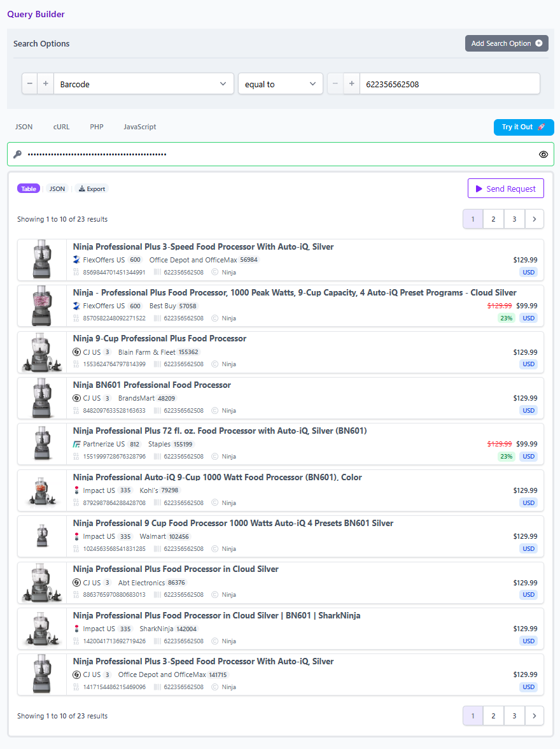Select the Table results view
The image size is (560, 749).
(29, 189)
